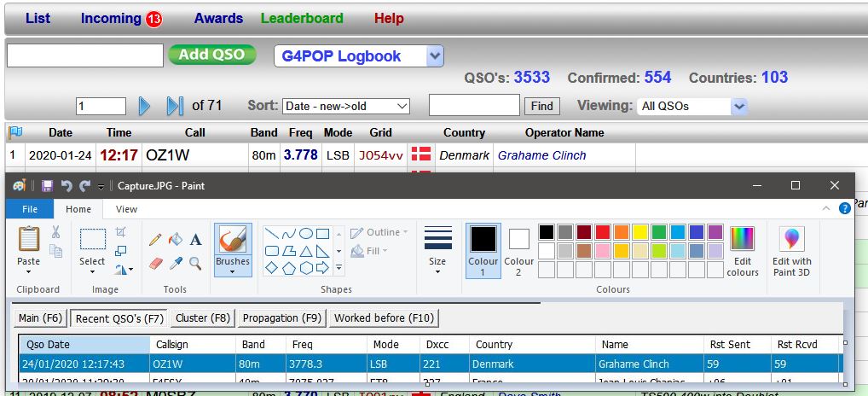The width and height of the screenshot is (868, 396).
Task: Click the Add QSO button
Action: point(212,55)
